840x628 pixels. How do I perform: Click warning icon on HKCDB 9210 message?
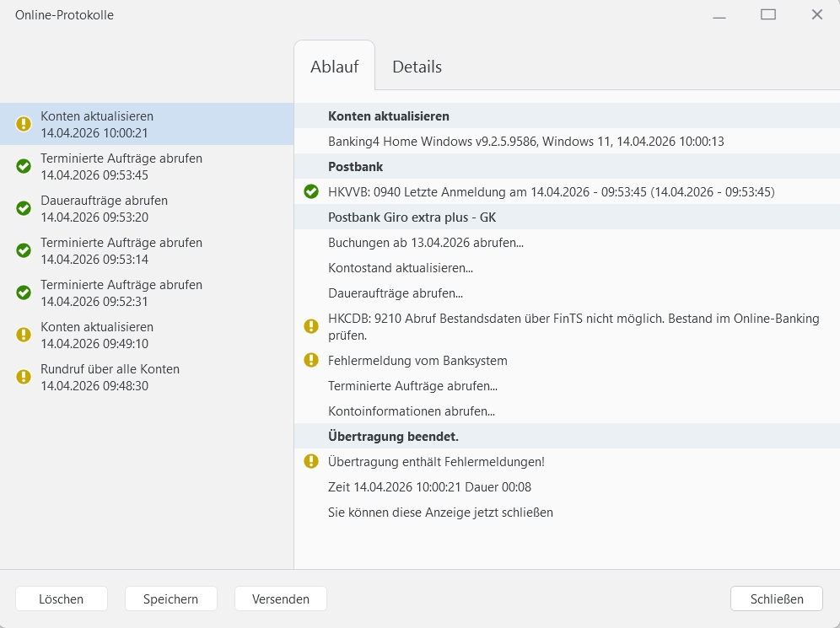(311, 326)
